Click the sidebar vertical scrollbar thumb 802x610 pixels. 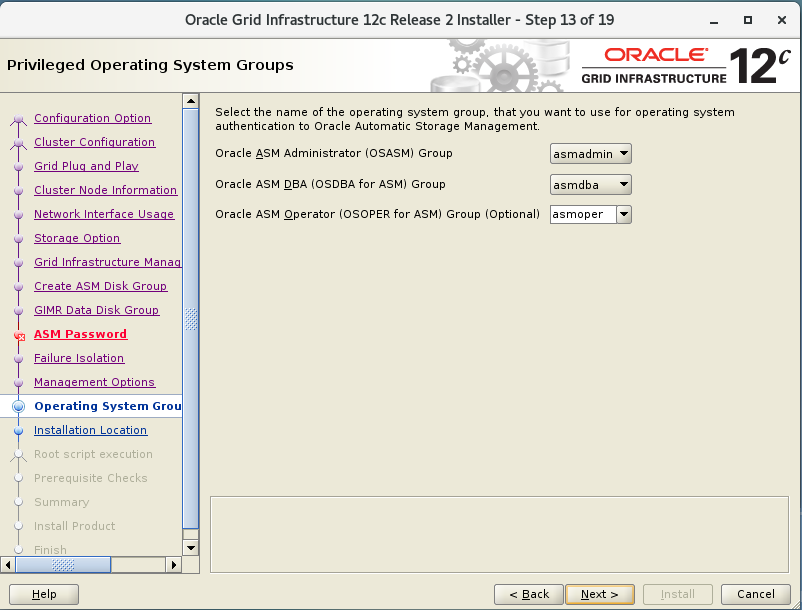(191, 319)
